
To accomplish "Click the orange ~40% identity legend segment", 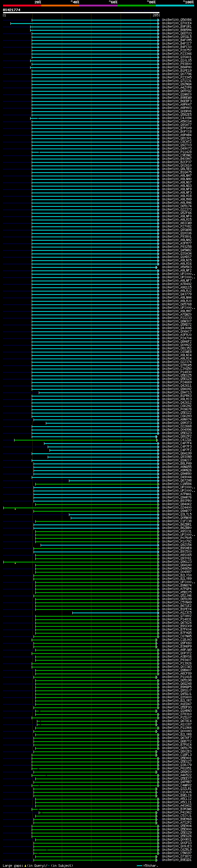I will click(x=60, y=6).
